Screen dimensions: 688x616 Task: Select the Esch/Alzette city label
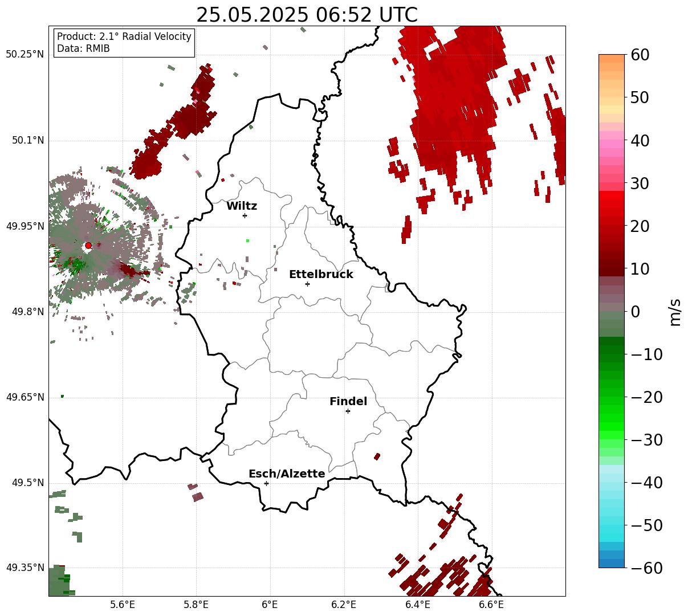point(287,474)
